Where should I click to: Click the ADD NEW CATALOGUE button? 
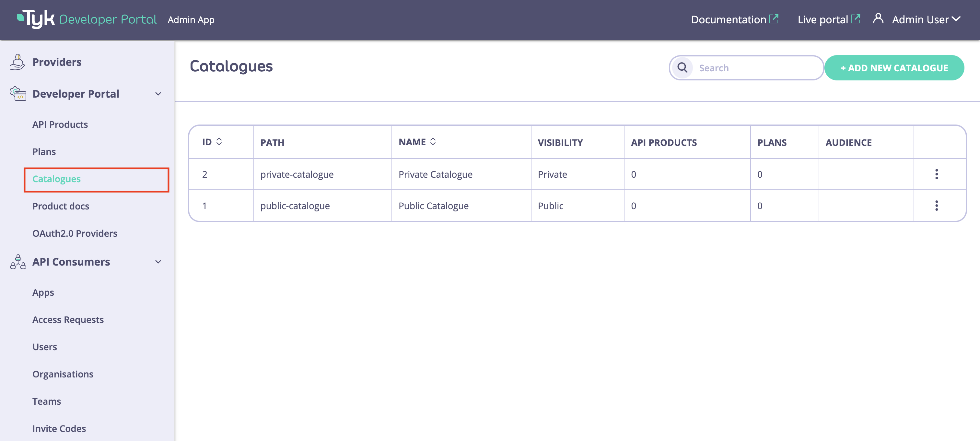[894, 68]
